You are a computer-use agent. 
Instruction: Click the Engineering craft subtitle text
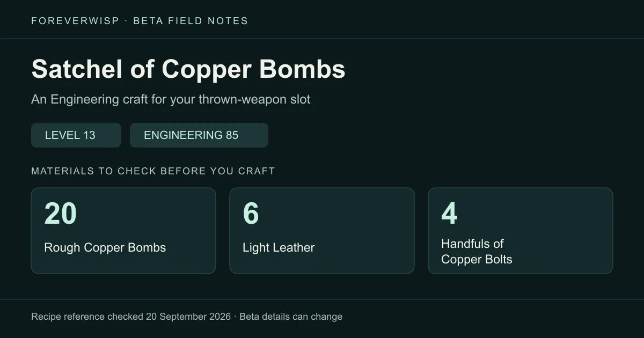171,99
